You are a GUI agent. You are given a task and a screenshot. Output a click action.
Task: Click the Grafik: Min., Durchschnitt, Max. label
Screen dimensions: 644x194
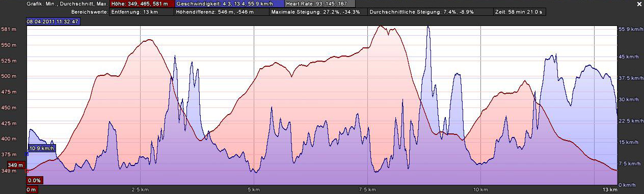point(67,4)
